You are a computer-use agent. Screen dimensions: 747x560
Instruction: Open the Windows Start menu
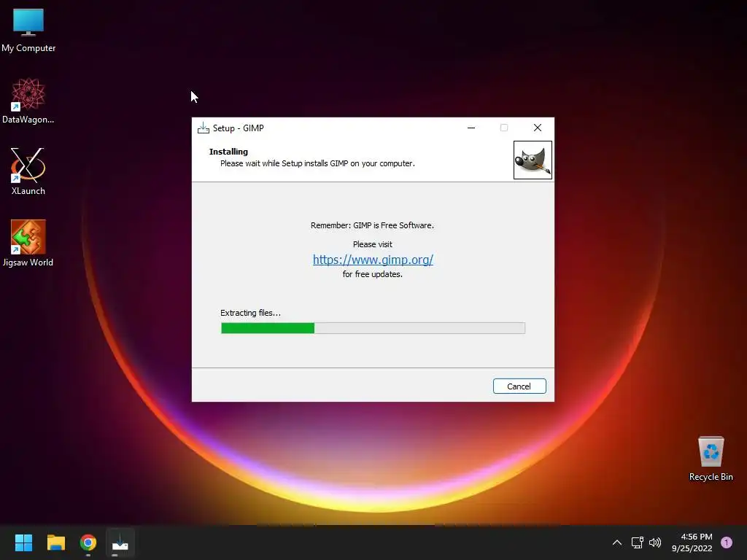[23, 542]
